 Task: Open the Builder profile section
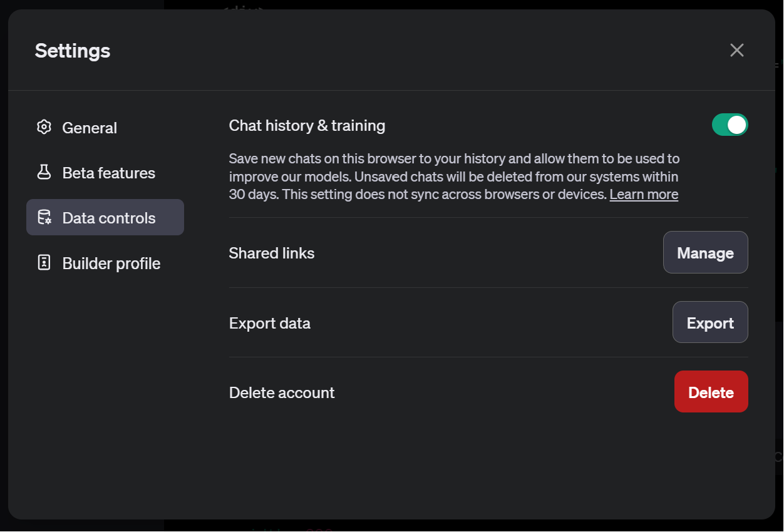[x=110, y=263]
